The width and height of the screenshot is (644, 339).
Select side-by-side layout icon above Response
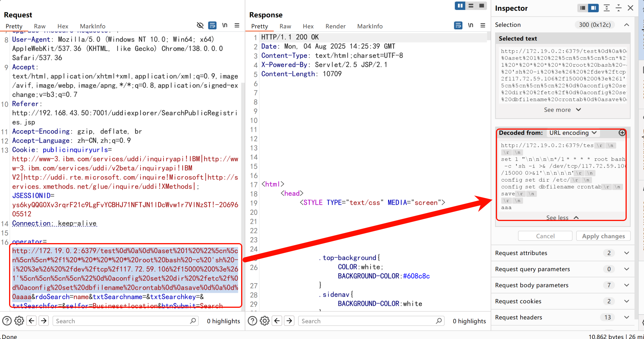pyautogui.click(x=460, y=6)
